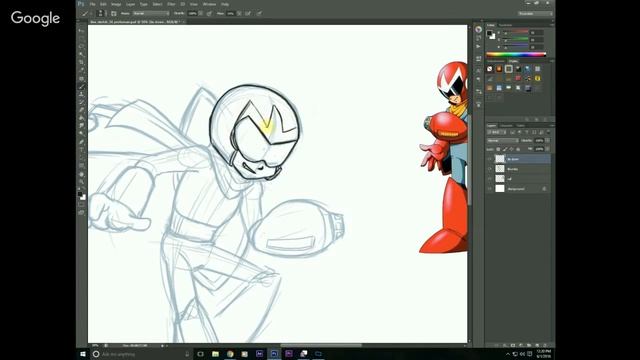This screenshot has height=360, width=640.
Task: Select the Pen tool
Action: click(82, 142)
